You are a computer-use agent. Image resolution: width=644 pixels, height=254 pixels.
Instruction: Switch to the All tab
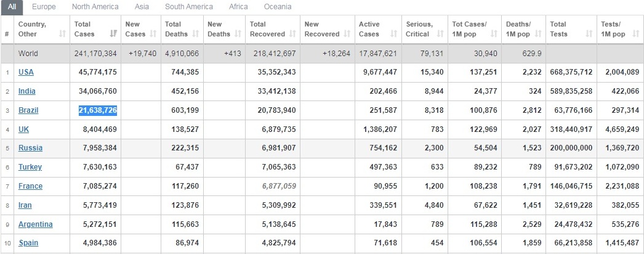(12, 7)
